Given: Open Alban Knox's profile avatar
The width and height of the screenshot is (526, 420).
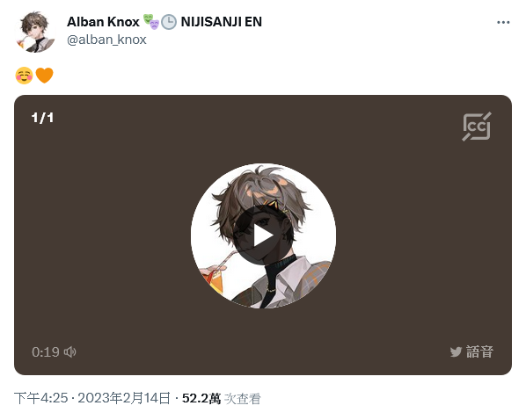Looking at the screenshot, I should pyautogui.click(x=35, y=32).
